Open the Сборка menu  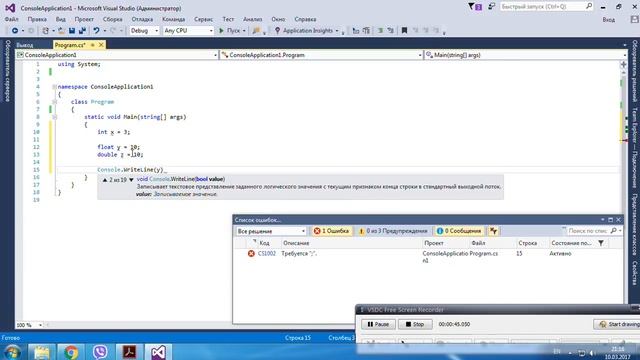pos(112,19)
